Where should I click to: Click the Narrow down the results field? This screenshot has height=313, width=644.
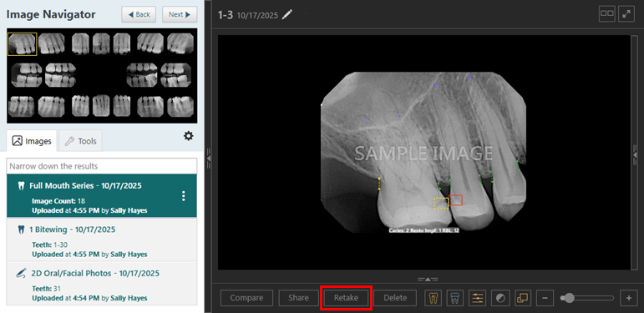(x=102, y=166)
